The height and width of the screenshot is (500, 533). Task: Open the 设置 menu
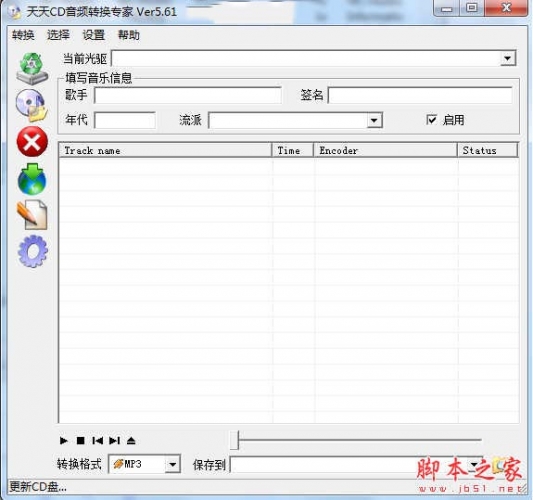pyautogui.click(x=94, y=35)
